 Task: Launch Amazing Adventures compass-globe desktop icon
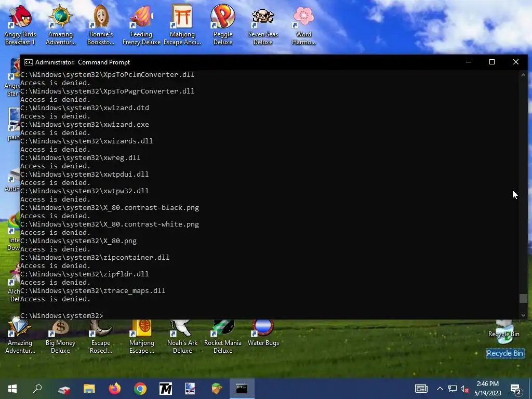tap(60, 25)
